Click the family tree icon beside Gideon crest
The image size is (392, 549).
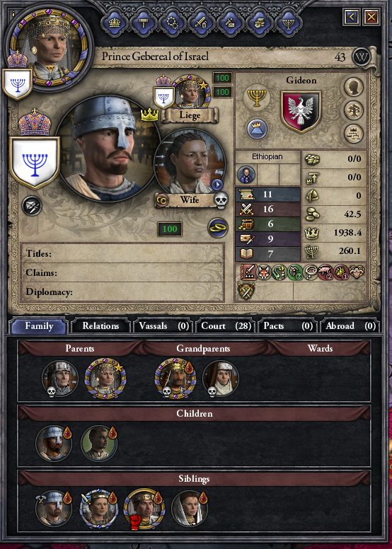(x=354, y=110)
